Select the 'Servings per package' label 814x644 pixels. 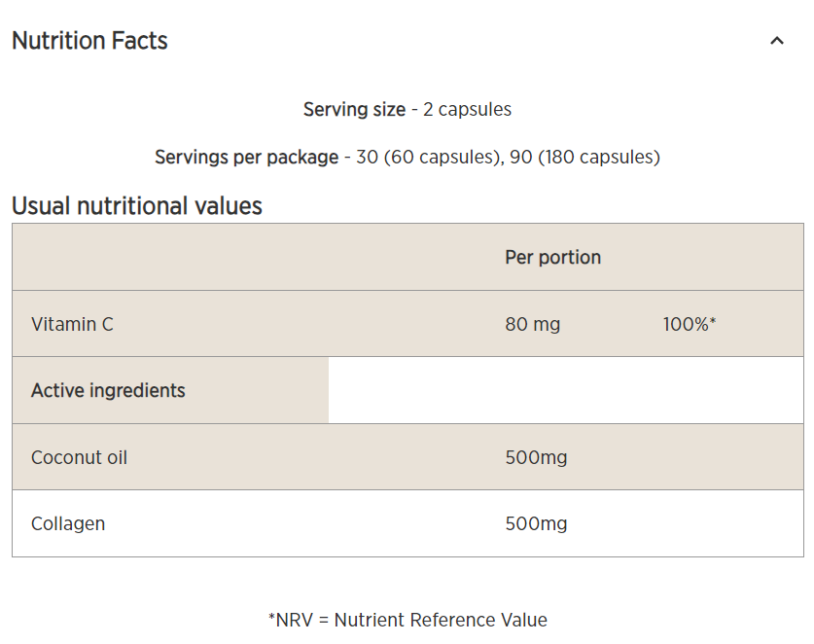point(246,157)
